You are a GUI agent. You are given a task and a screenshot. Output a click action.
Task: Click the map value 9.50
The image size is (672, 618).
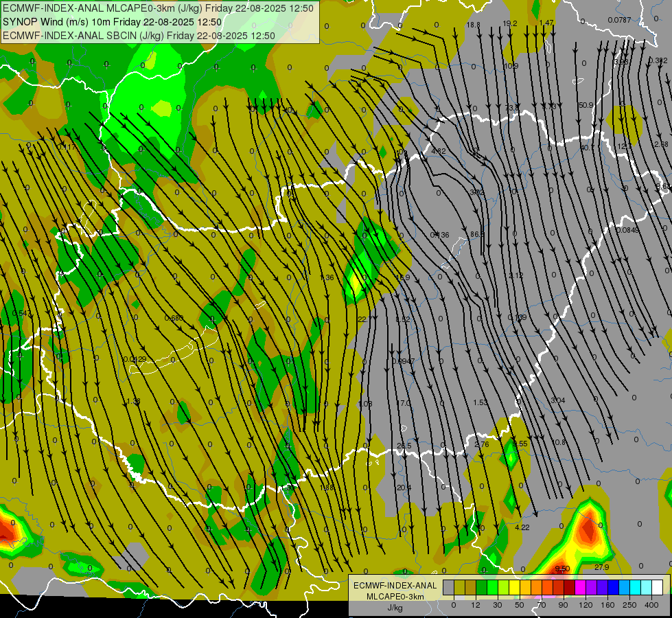[x=562, y=569]
